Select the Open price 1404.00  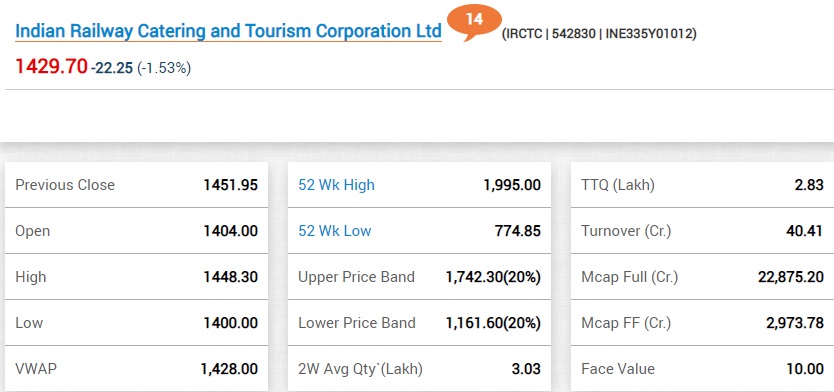coord(230,231)
